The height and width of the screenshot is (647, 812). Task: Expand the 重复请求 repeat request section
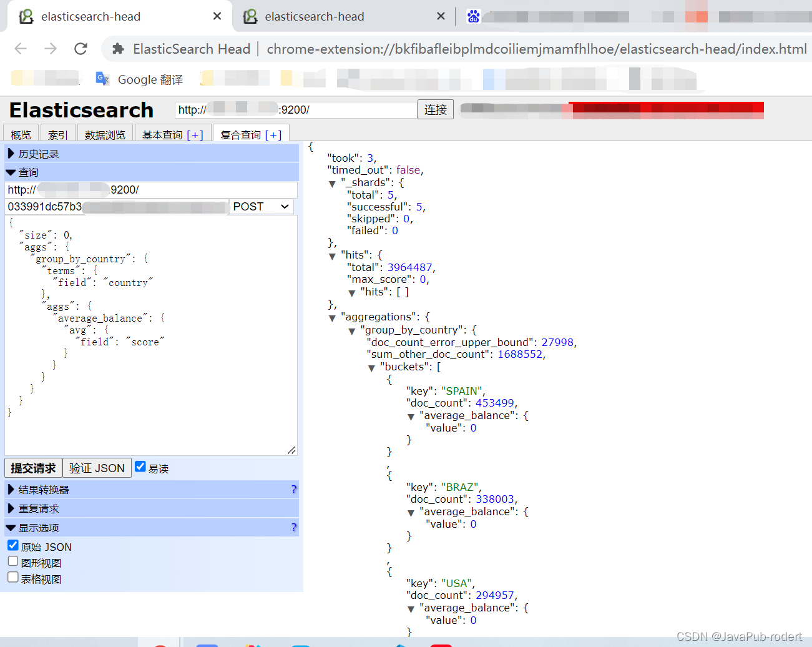[152, 508]
